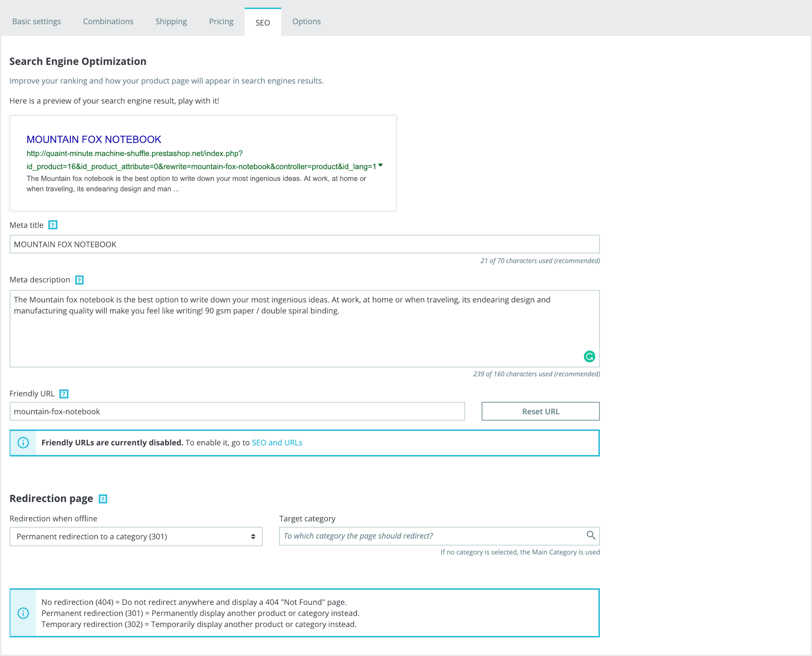Follow the SEO and URLs link

[277, 443]
